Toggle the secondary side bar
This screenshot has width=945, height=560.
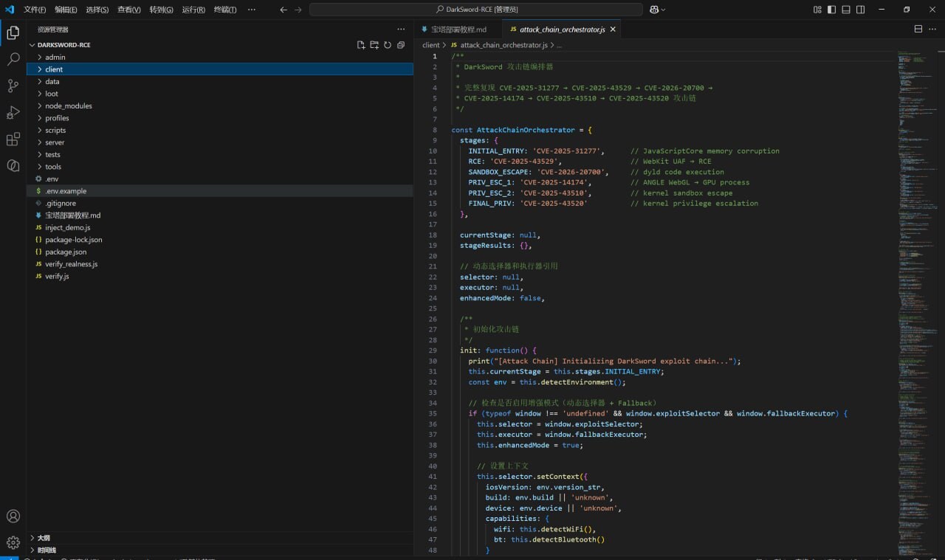click(861, 10)
